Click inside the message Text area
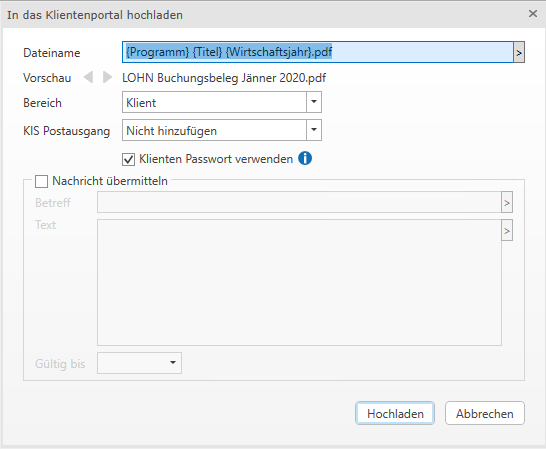This screenshot has width=546, height=449. pos(299,282)
